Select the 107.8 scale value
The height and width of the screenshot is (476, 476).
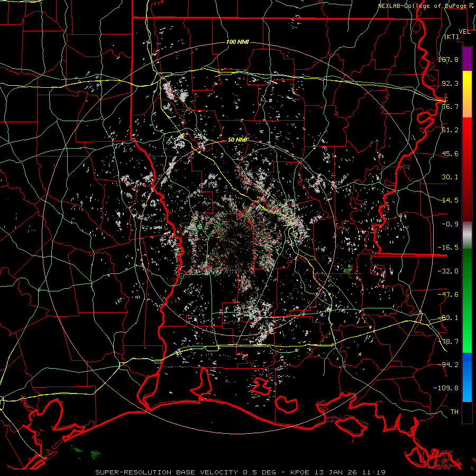pos(448,59)
